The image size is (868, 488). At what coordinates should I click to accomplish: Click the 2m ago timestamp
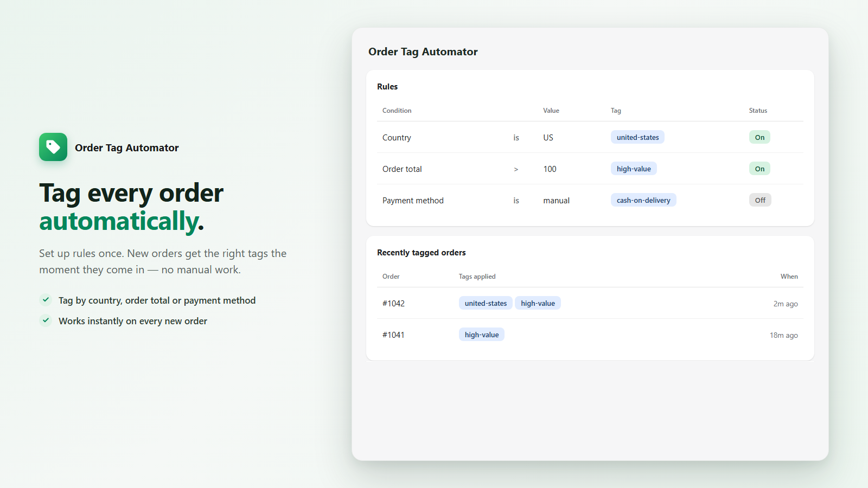tap(786, 304)
